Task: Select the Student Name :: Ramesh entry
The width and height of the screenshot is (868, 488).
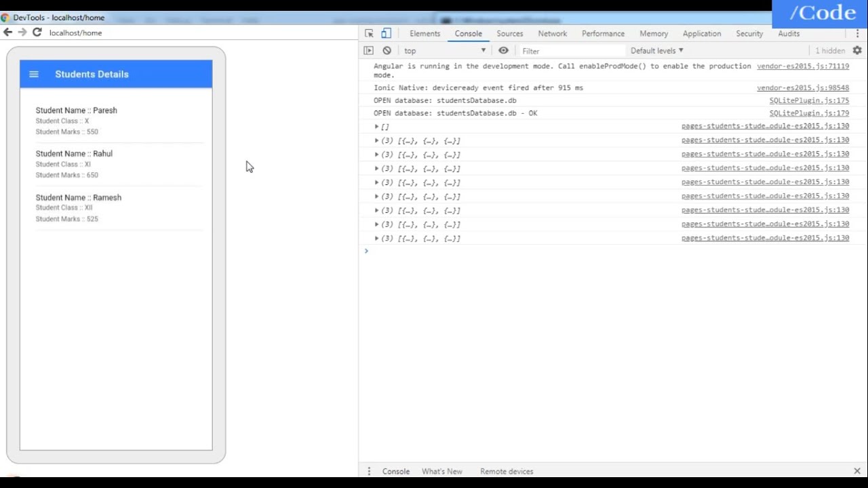Action: pyautogui.click(x=78, y=198)
